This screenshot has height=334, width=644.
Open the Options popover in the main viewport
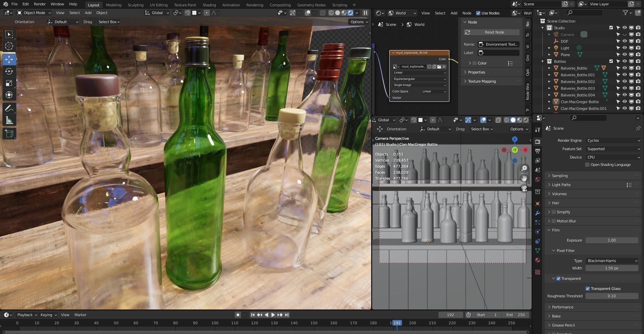coord(359,22)
